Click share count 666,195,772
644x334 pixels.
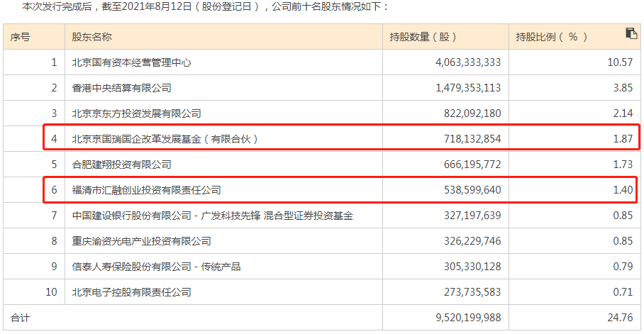coord(472,165)
